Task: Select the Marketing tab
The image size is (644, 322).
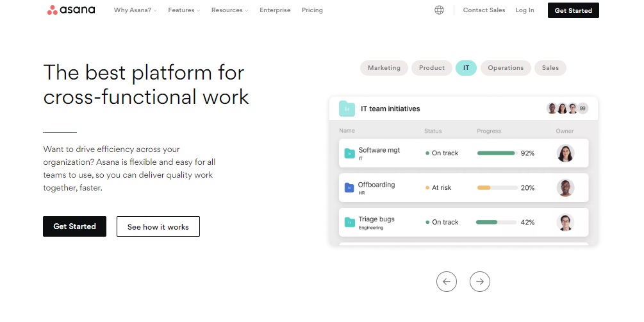Action: coord(384,68)
